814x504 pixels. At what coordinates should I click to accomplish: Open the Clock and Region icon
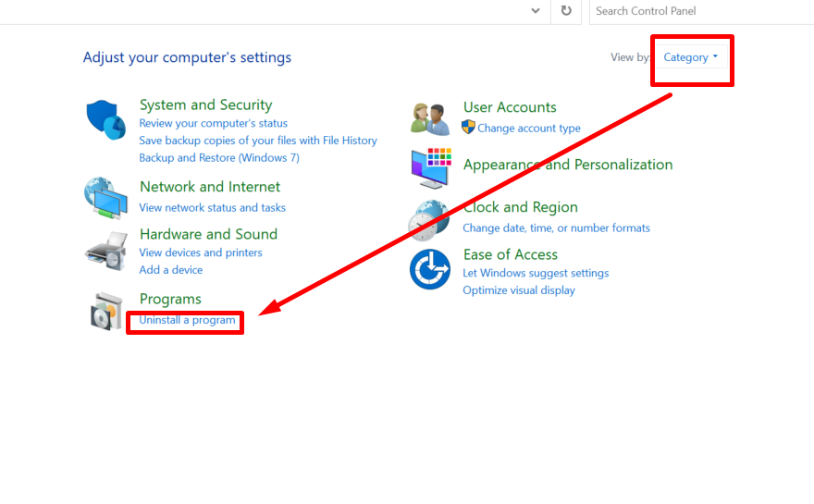click(x=429, y=221)
